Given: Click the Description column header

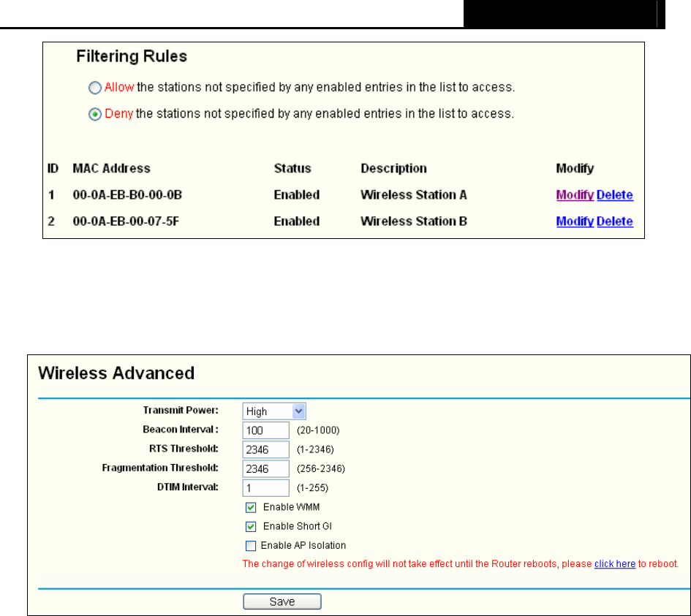Looking at the screenshot, I should (x=394, y=168).
